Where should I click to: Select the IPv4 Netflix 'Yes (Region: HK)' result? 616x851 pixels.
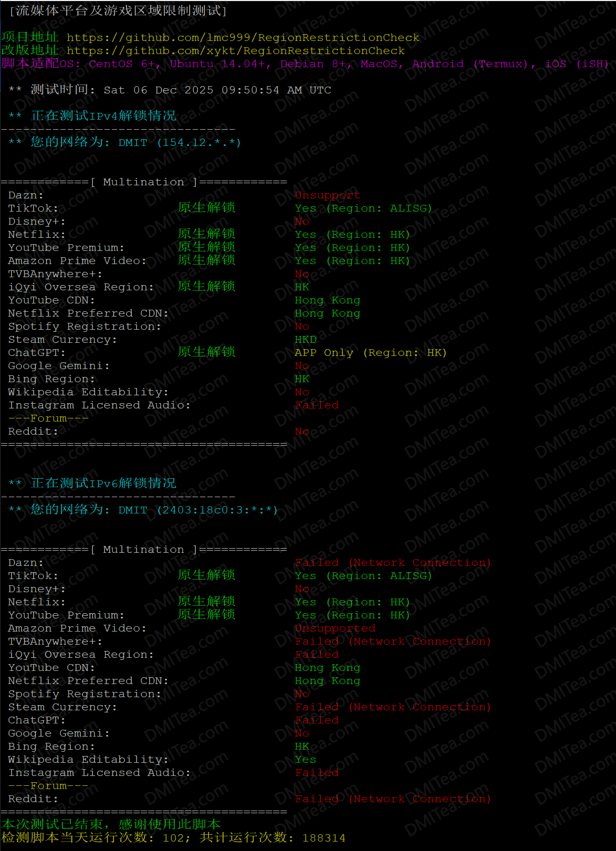tap(352, 234)
